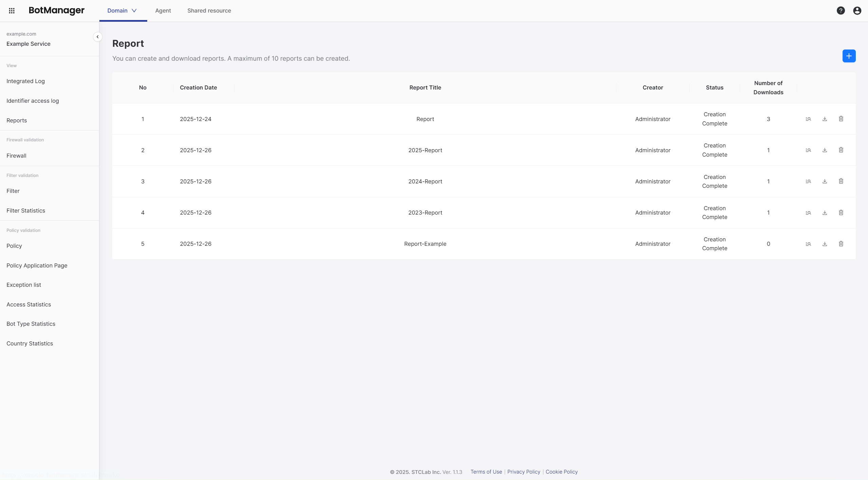Click the app grid launcher icon
868x480 pixels.
(12, 11)
